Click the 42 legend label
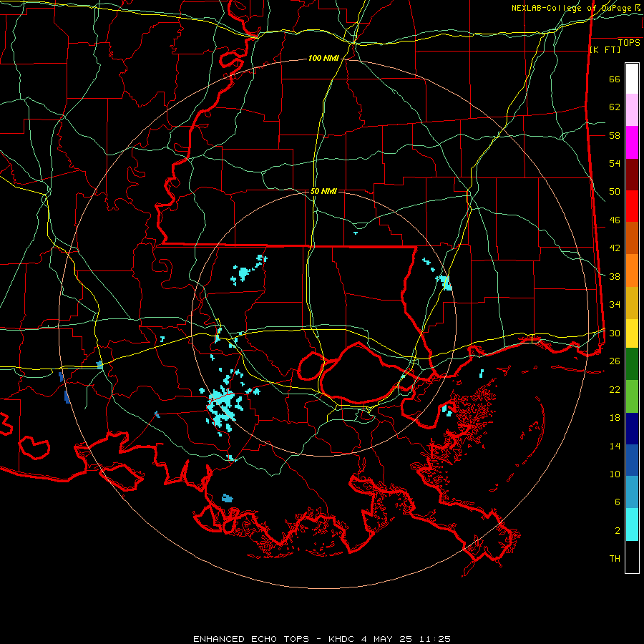This screenshot has width=644, height=644. pyautogui.click(x=615, y=248)
